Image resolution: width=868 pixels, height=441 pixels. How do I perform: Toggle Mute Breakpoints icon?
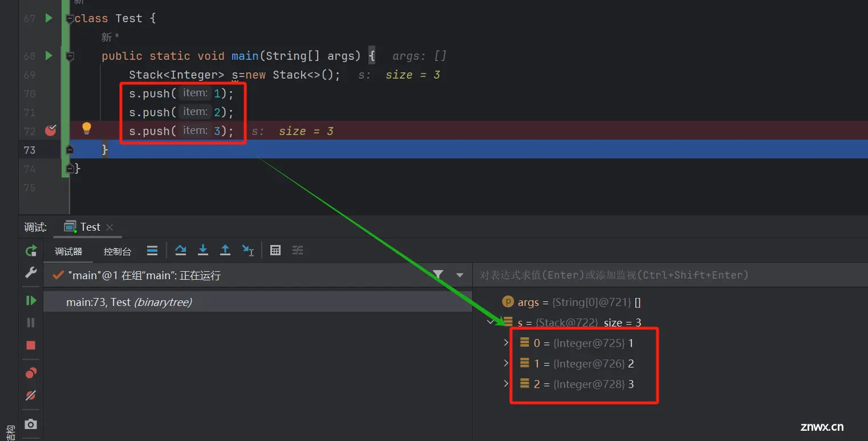click(31, 395)
